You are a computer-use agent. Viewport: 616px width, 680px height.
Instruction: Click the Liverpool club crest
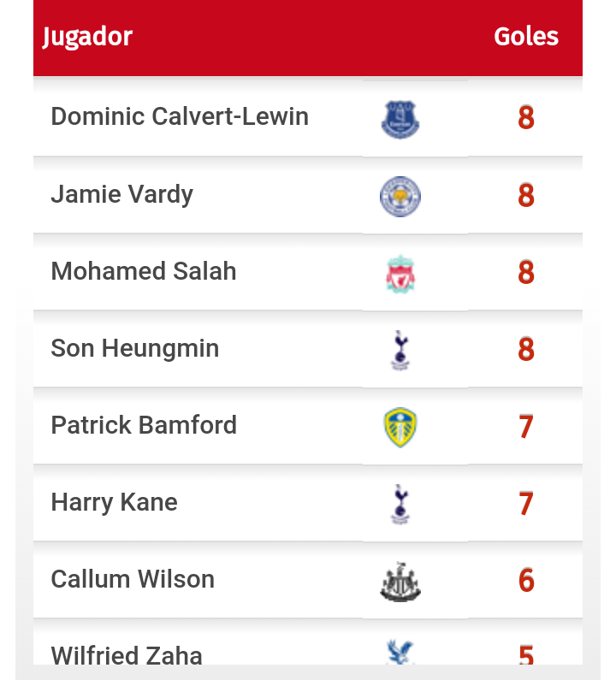(x=400, y=274)
